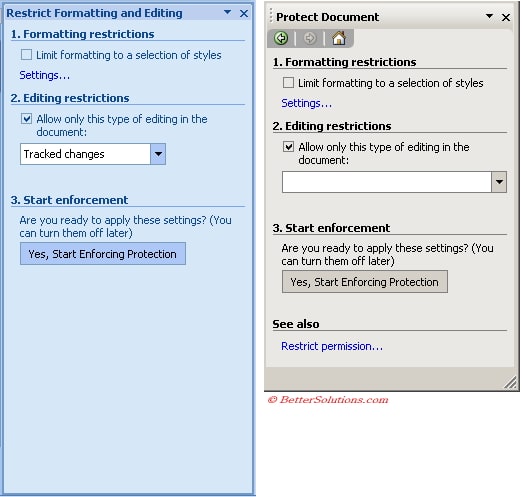Click the Restrict permission link
Viewport: 522px width, 497px height.
[332, 346]
